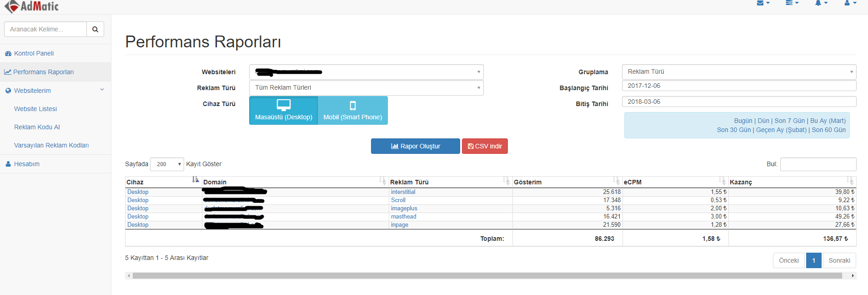Click the CSV indir button
The image size is (868, 295).
tap(485, 146)
